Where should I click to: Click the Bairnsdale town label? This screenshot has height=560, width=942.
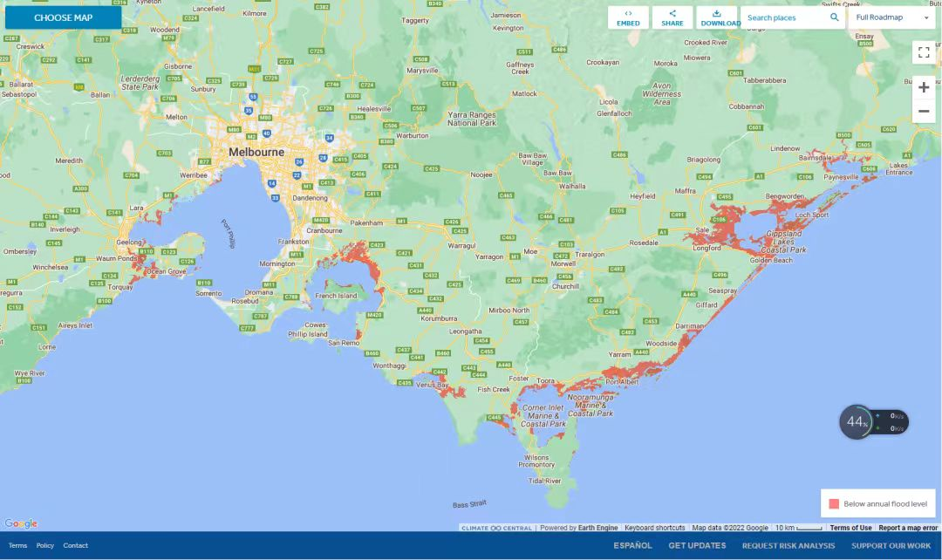(816, 157)
